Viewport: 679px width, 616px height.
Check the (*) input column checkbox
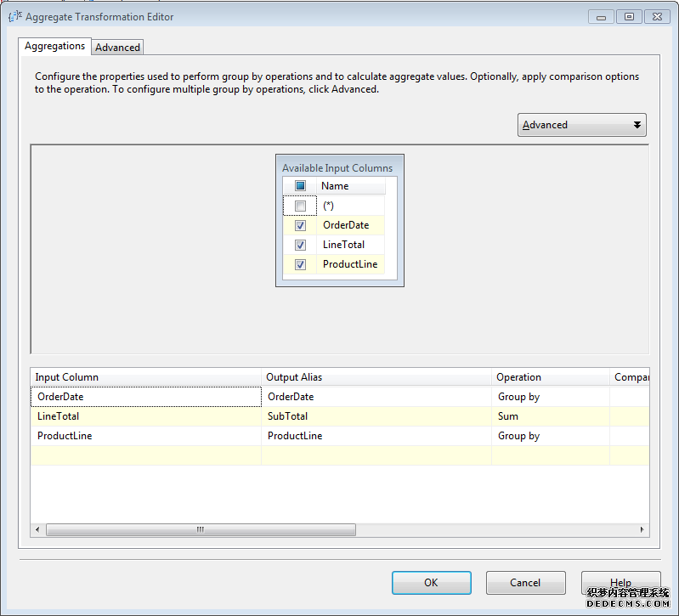[300, 206]
